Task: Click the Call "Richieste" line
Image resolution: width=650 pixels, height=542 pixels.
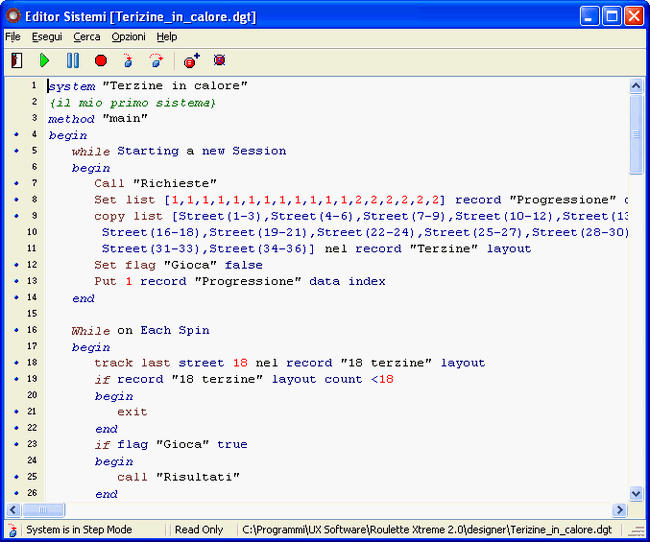Action: pyautogui.click(x=155, y=183)
